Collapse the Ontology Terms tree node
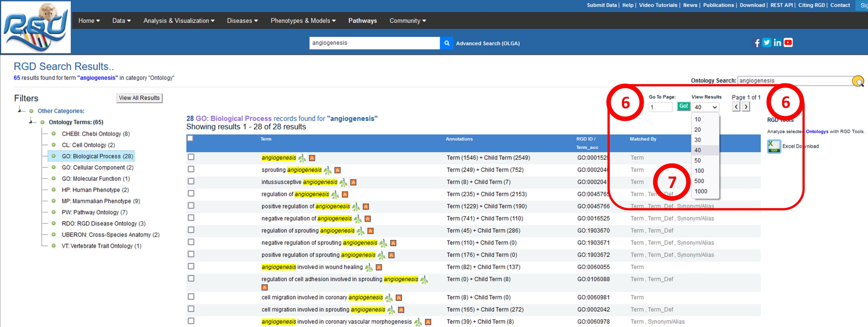This screenshot has width=868, height=327. 31,122
